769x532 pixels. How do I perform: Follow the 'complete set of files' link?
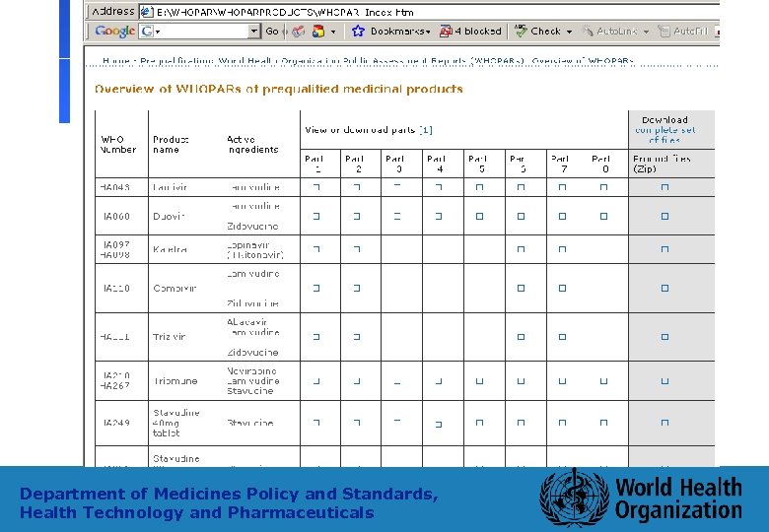pos(665,135)
